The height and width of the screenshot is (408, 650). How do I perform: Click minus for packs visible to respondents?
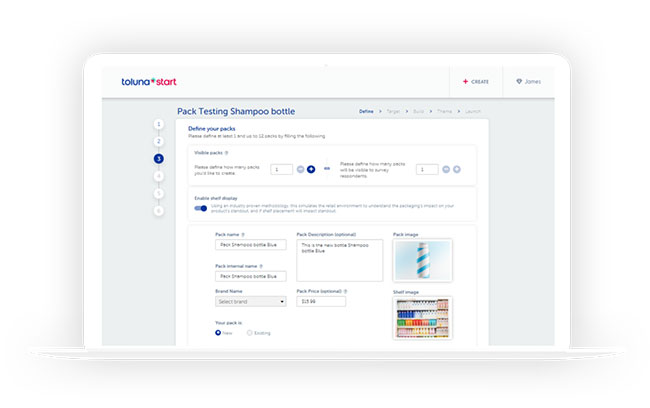click(x=446, y=169)
